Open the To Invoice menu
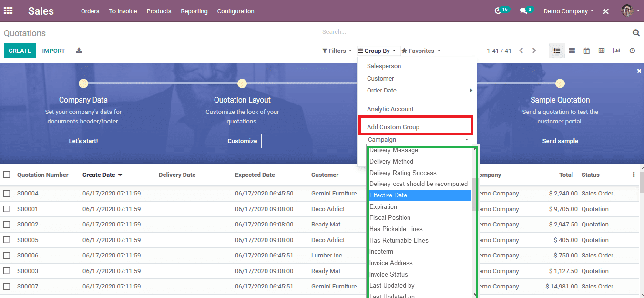Image resolution: width=644 pixels, height=298 pixels. coord(123,11)
